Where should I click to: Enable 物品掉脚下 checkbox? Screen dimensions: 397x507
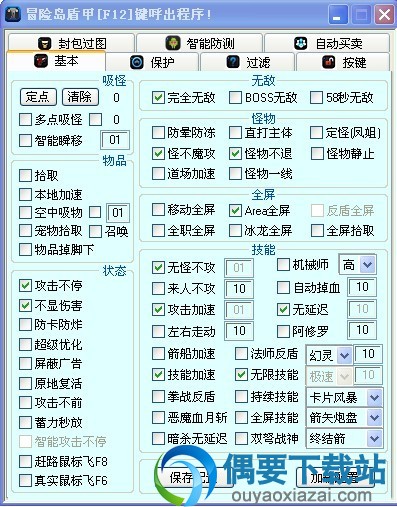click(x=25, y=249)
